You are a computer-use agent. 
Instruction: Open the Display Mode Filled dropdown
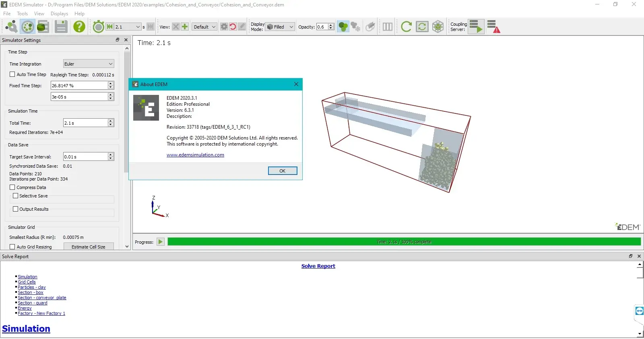pos(280,27)
